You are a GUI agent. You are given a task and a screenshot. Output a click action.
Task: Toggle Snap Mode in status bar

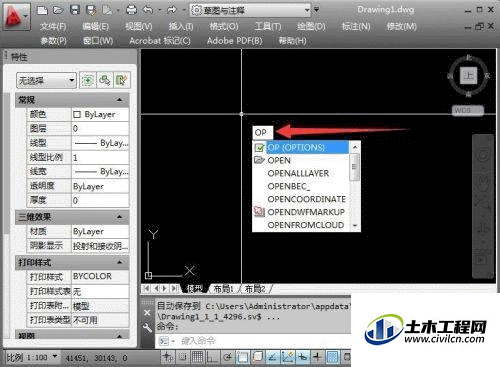[182, 357]
